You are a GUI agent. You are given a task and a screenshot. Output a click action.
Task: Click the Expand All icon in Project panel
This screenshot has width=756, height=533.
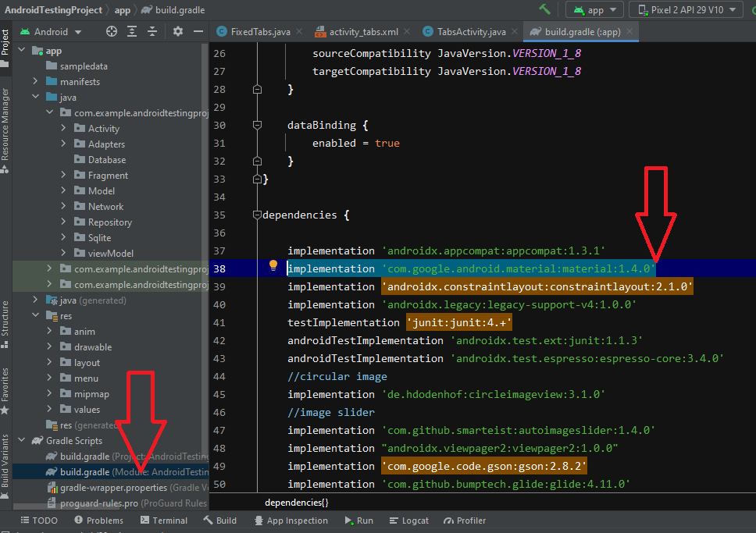[x=132, y=32]
